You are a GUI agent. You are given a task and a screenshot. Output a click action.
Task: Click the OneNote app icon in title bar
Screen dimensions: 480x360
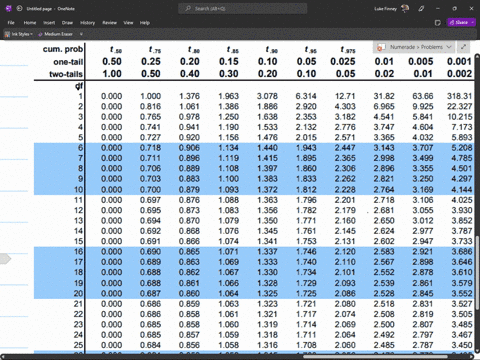click(x=9, y=9)
